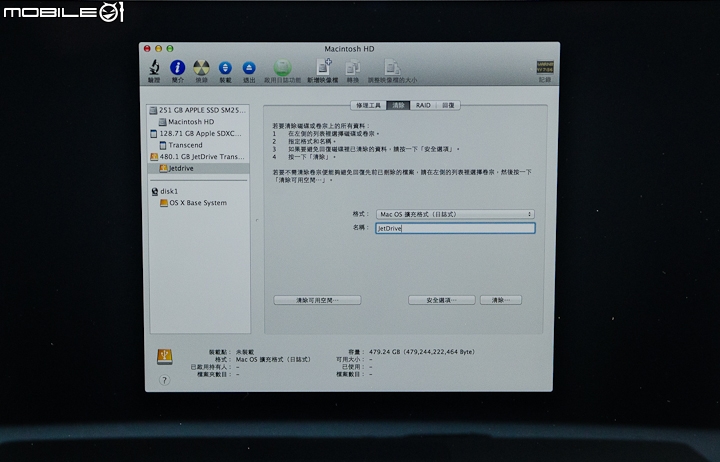The height and width of the screenshot is (462, 720).
Task: Click the Resize Image (調整映像檔的大小) icon
Action: 392,67
